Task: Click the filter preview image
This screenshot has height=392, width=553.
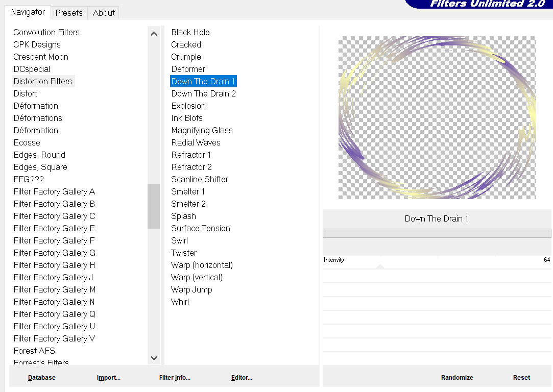Action: click(437, 117)
